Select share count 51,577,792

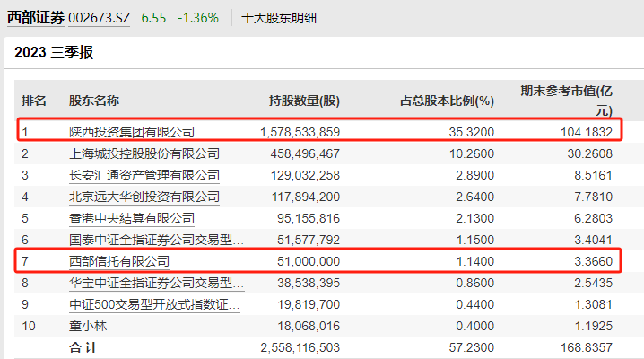[x=309, y=240]
